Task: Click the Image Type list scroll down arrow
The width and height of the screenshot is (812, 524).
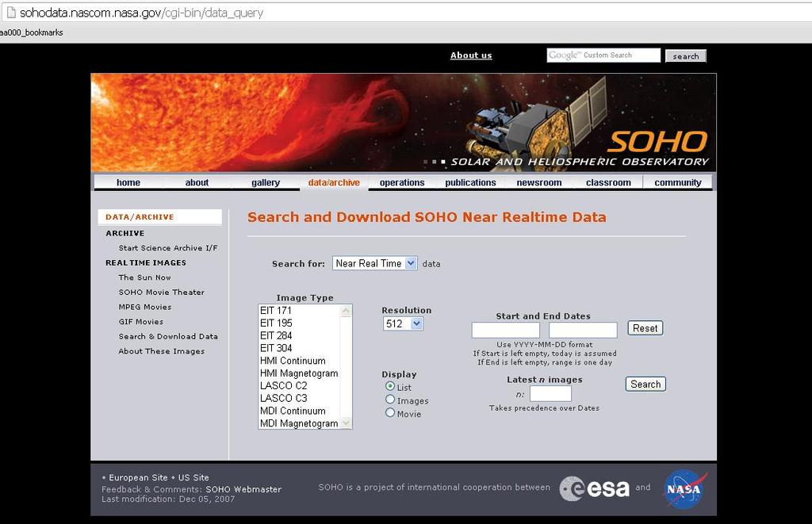Action: tap(346, 423)
